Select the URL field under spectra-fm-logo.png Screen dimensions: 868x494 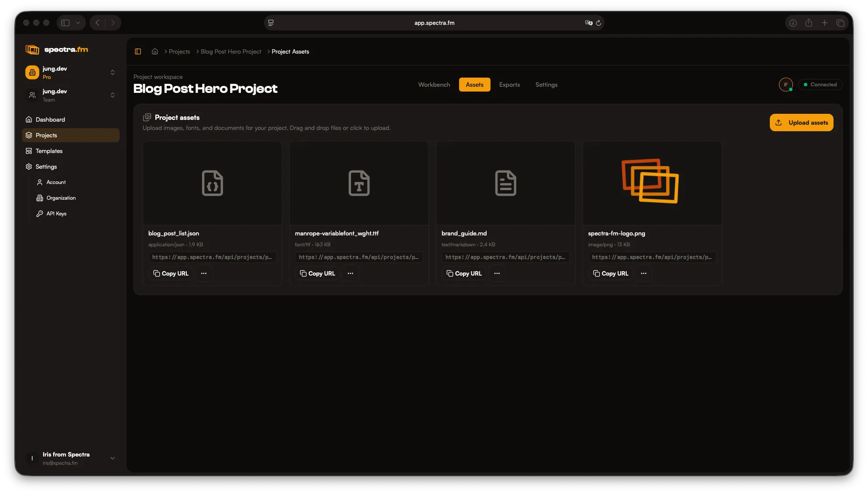point(652,257)
